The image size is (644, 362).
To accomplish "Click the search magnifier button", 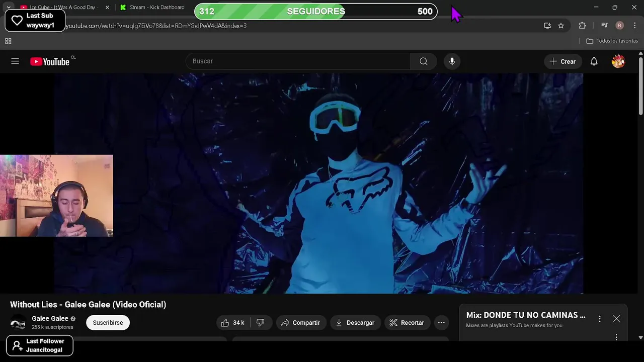I will [x=424, y=61].
